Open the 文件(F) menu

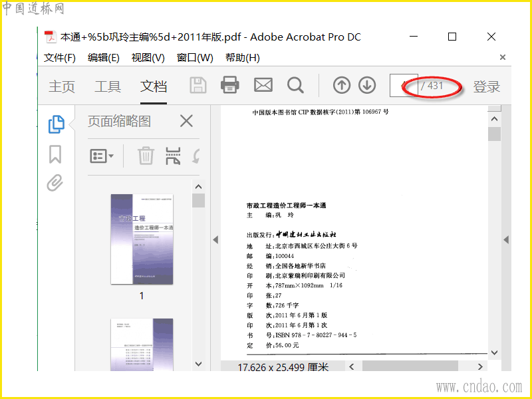point(59,58)
